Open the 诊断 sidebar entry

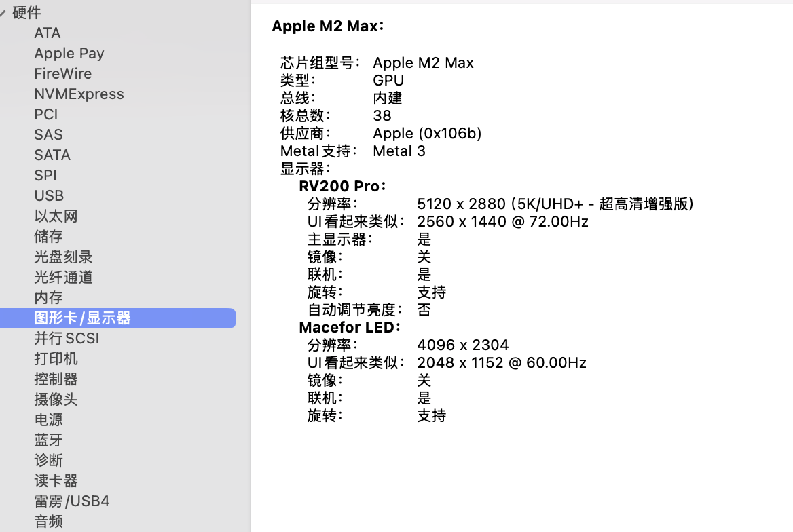(49, 460)
